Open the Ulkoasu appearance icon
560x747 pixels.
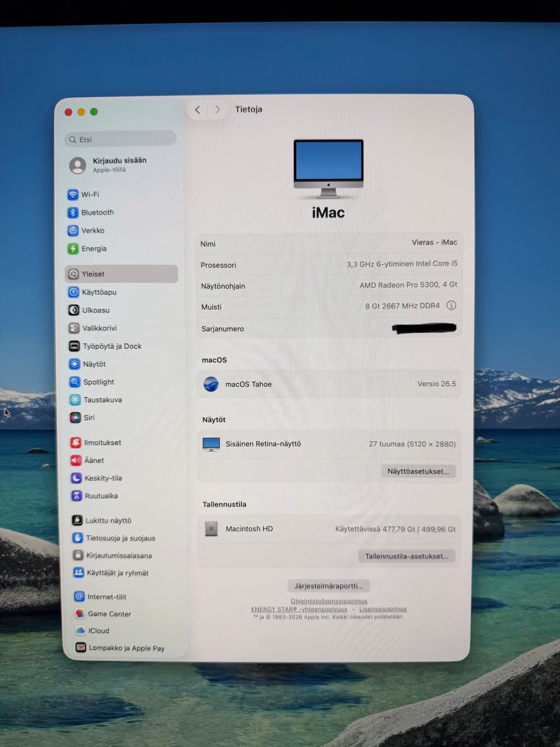pyautogui.click(x=74, y=310)
